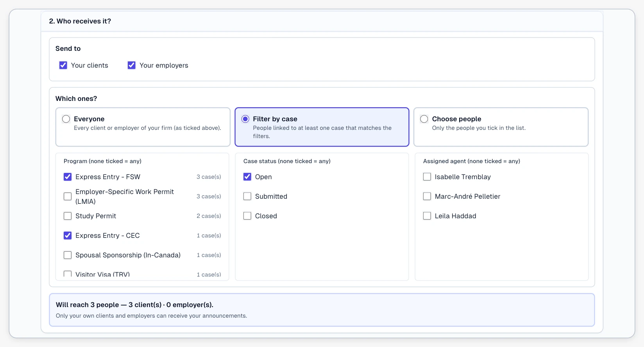Click 'Case status (none ticked = any)' label

(287, 161)
